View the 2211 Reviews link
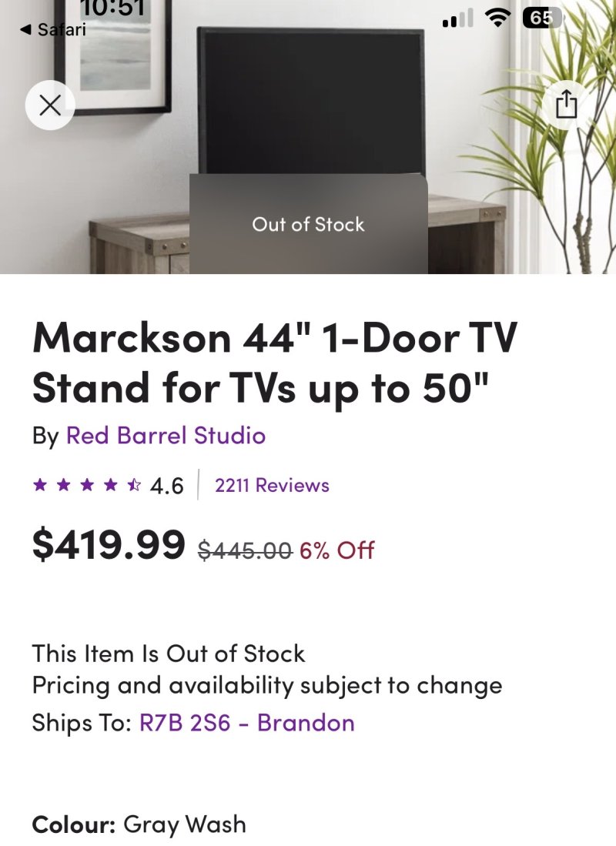Viewport: 616px width, 846px height. click(272, 486)
